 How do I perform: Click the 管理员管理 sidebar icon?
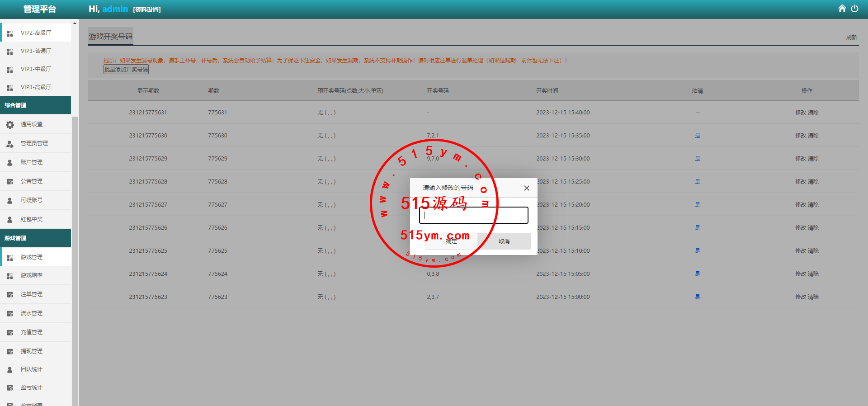coord(10,144)
